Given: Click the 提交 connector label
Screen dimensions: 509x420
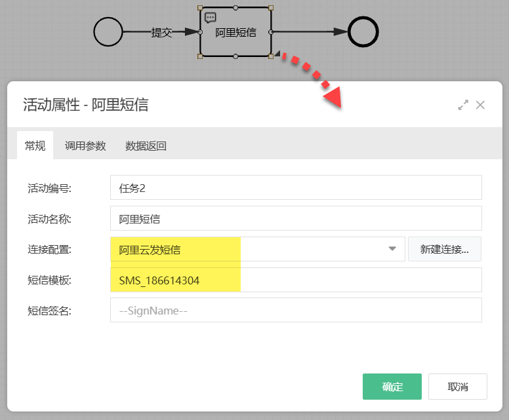Looking at the screenshot, I should 161,32.
